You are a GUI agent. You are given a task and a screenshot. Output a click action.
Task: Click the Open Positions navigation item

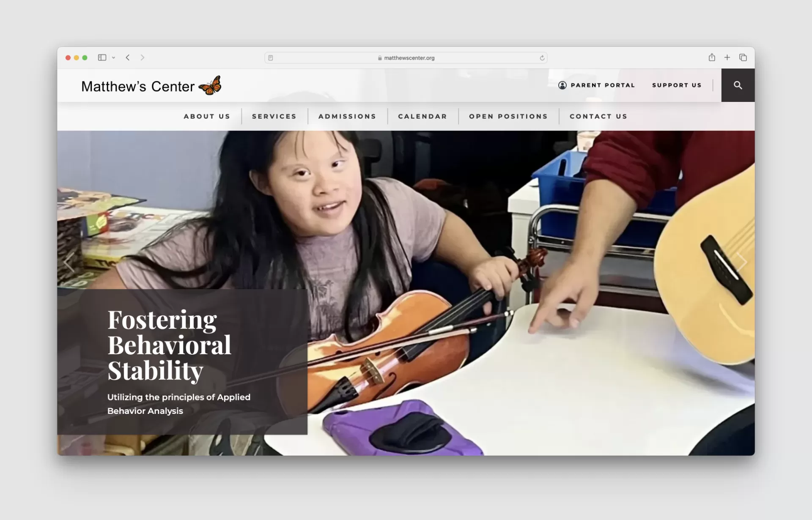coord(508,116)
